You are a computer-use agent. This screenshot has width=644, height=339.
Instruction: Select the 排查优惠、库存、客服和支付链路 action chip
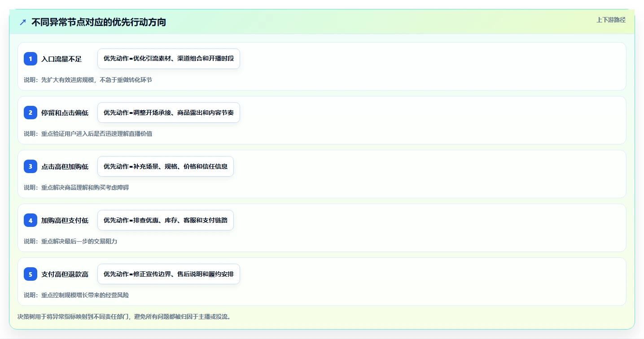click(x=166, y=220)
